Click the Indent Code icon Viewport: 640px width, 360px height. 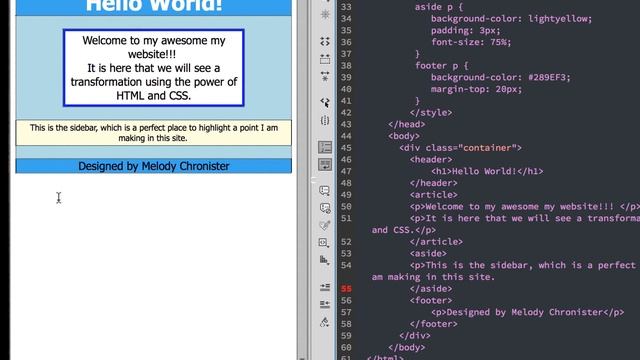(325, 287)
